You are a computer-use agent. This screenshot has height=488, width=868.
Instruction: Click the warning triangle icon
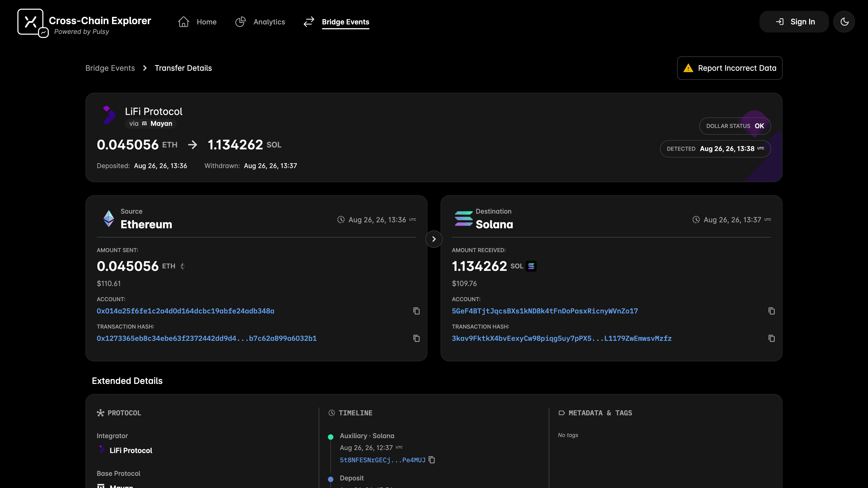click(x=688, y=68)
